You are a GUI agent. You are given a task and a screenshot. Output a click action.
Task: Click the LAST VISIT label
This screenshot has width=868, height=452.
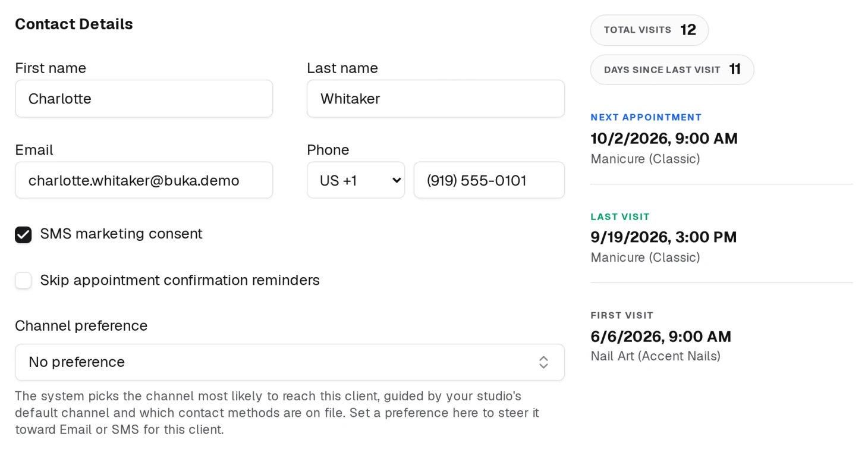click(x=620, y=216)
